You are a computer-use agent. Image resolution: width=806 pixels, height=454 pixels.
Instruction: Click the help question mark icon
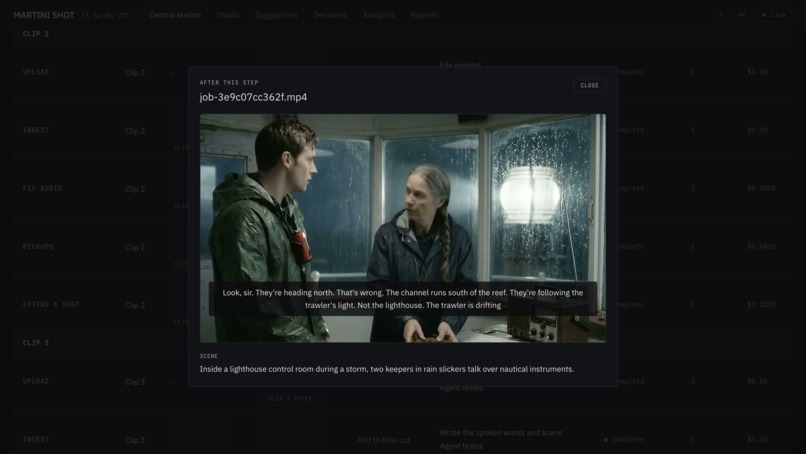point(720,15)
